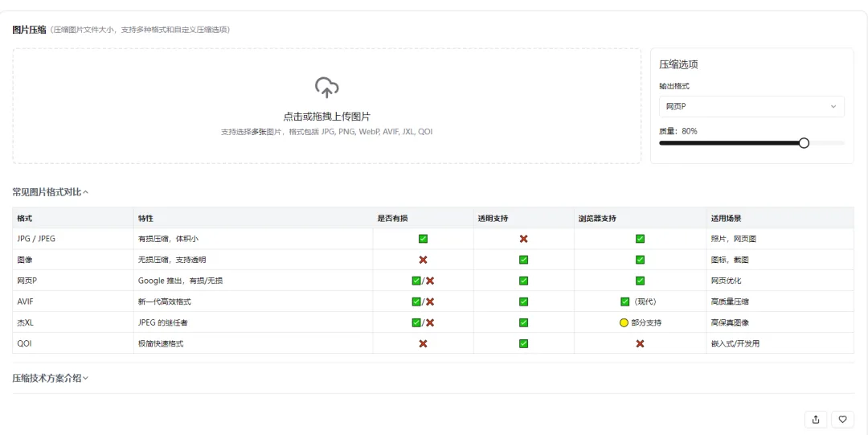This screenshot has width=868, height=435.
Task: Click the green check in JPG 是否有损 cell
Action: coord(423,239)
